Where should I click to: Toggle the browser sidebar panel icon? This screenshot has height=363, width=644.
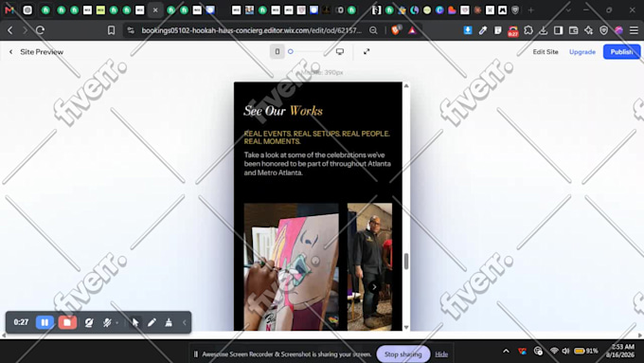[x=558, y=30]
